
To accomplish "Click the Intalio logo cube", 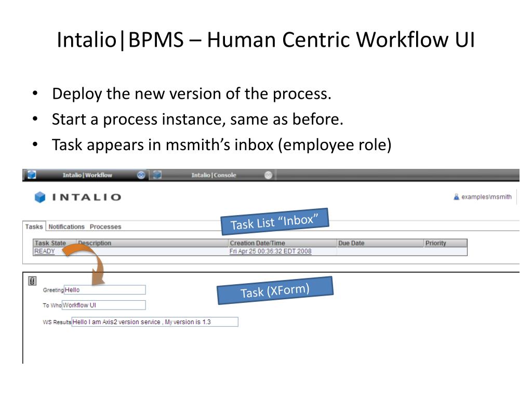I will [40, 197].
